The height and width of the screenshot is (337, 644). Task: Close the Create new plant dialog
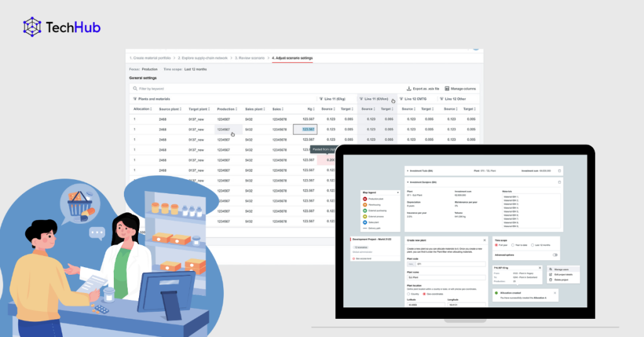[x=485, y=240]
